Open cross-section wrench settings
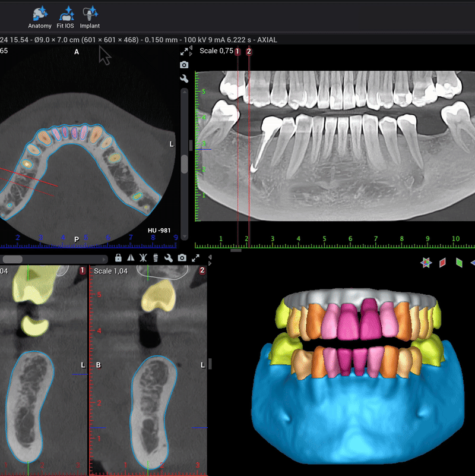The height and width of the screenshot is (476, 475). point(169,258)
